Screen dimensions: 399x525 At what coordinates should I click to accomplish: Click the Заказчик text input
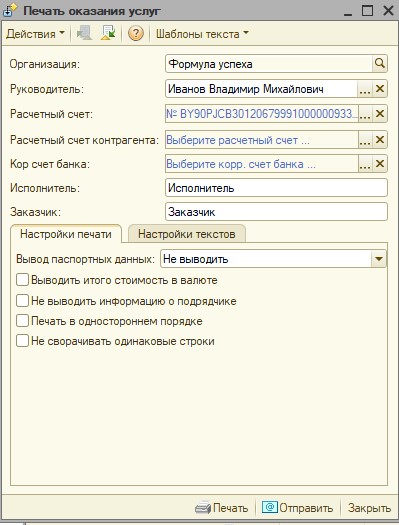tap(276, 212)
